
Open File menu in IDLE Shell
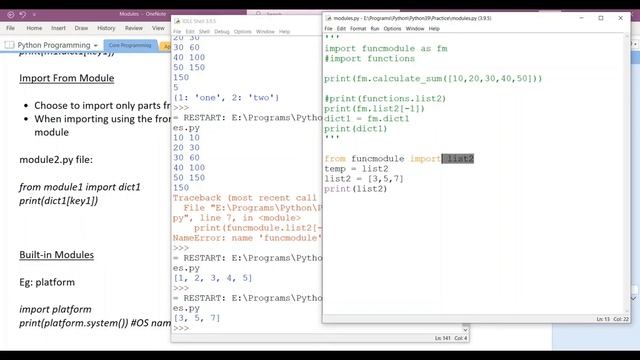click(x=177, y=31)
